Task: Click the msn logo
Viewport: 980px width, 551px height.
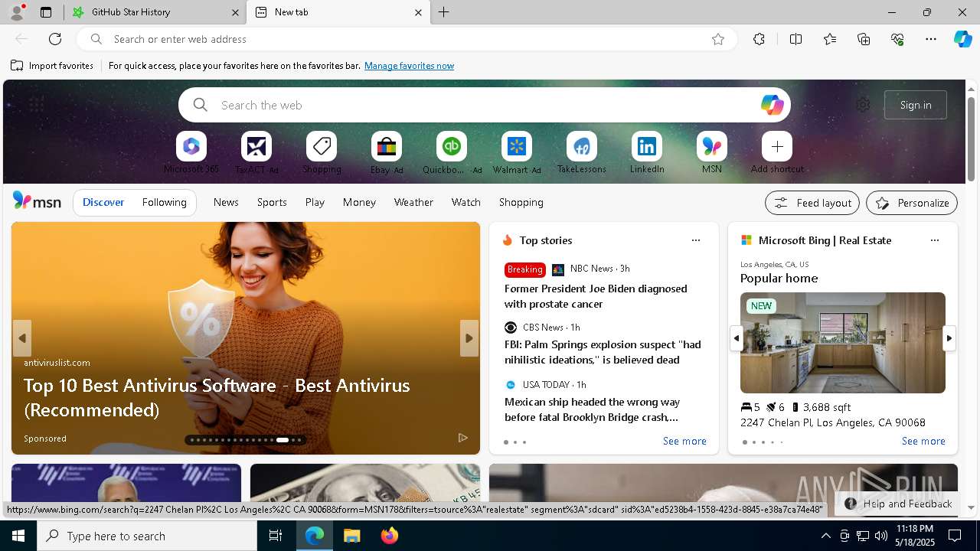Action: (37, 201)
